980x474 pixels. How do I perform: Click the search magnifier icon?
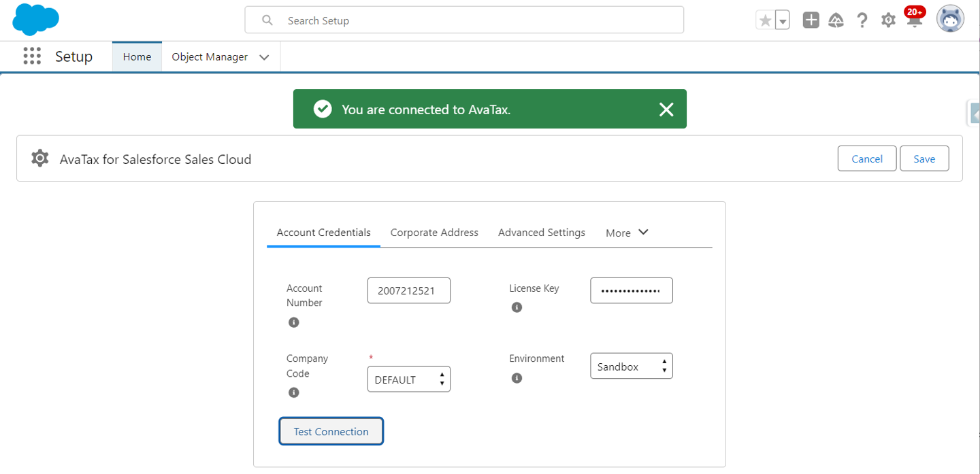point(267,20)
